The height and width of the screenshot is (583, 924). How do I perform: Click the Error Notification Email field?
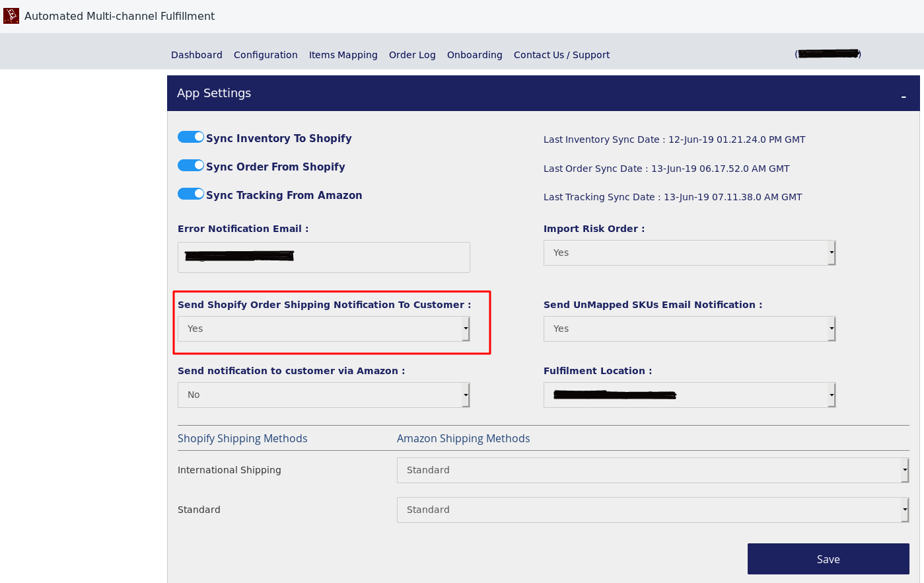[x=324, y=257]
